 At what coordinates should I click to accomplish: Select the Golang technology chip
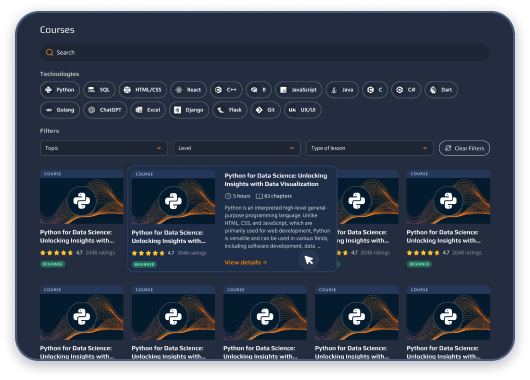[60, 110]
